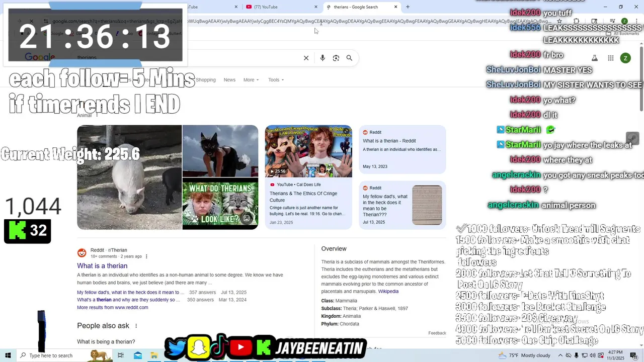Open the Windows notification center
The image size is (644, 362).
point(633,355)
